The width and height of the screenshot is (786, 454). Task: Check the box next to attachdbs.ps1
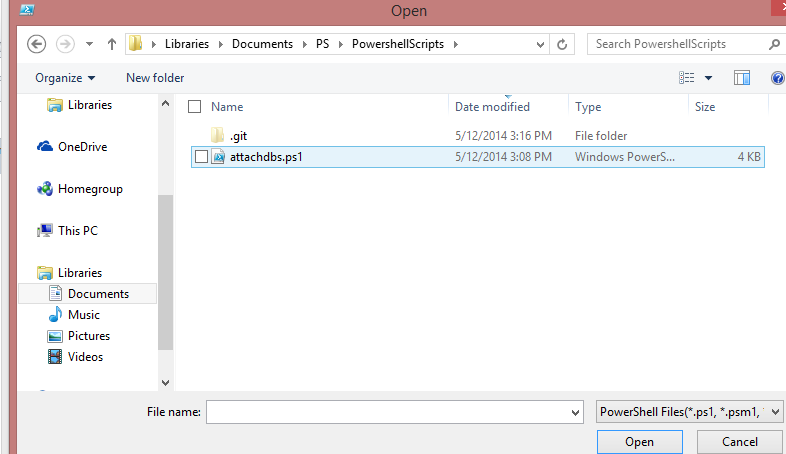201,157
